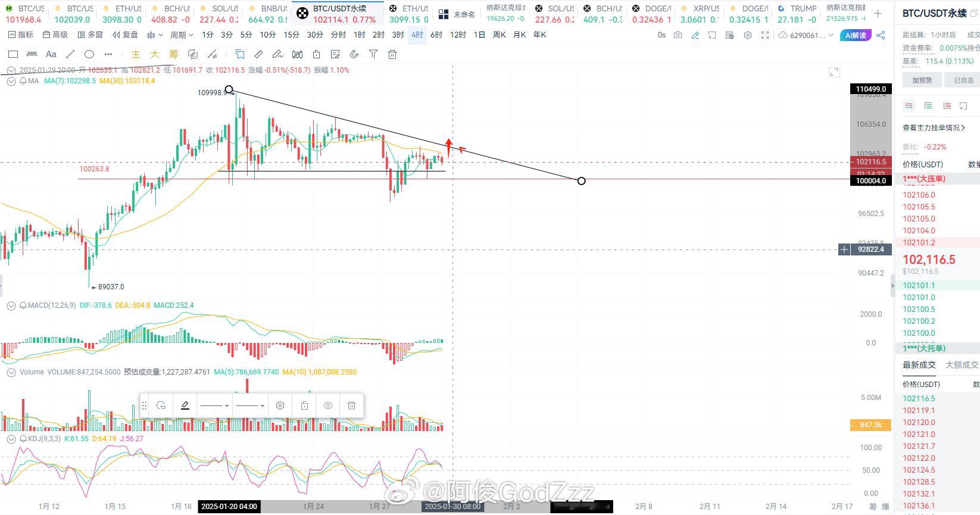Click trendline endpoint handle at 100004.0
The height and width of the screenshot is (515, 980).
pos(581,180)
